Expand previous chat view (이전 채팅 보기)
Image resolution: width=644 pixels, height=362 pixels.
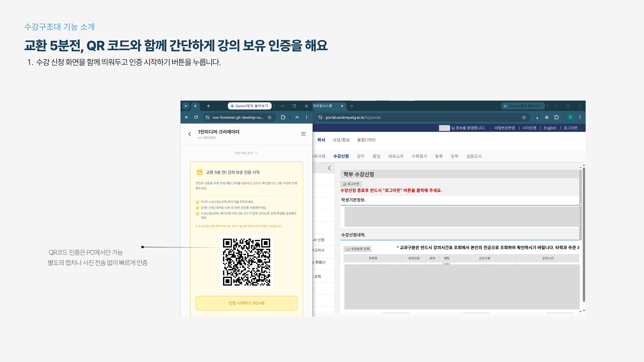tap(246, 153)
